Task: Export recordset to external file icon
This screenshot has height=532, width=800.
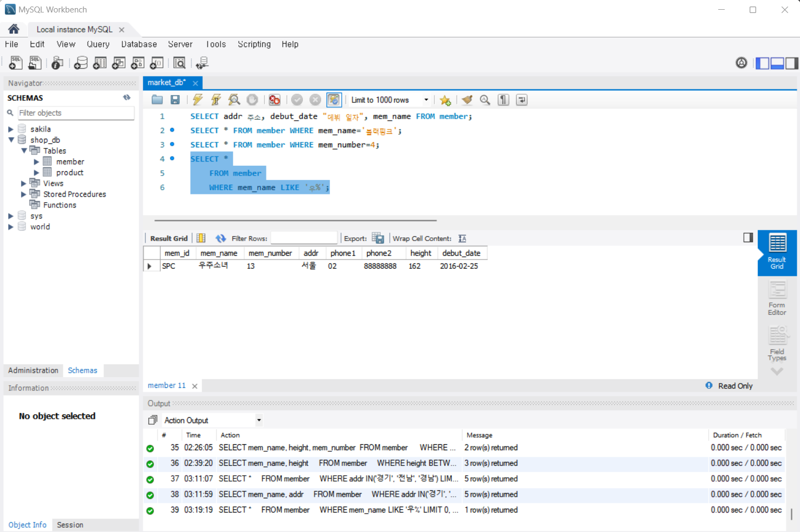Action: 378,238
